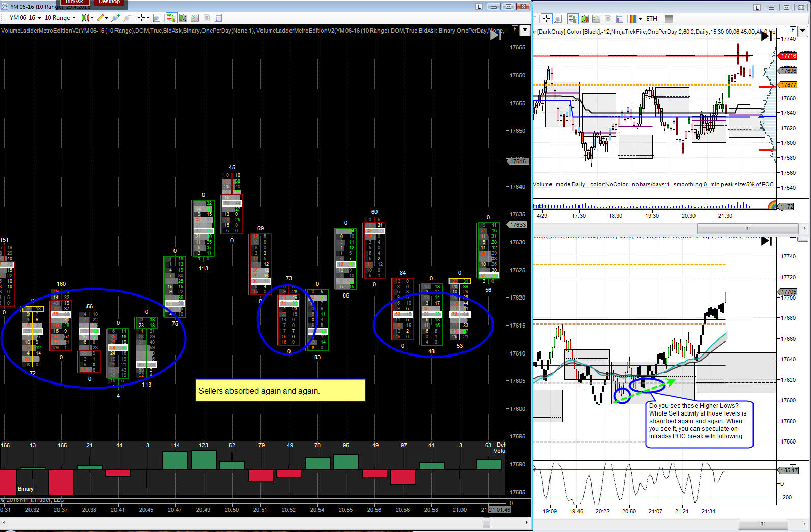Open chart Properties icon in left chart
Screen dimensions: 811x532
point(218,18)
